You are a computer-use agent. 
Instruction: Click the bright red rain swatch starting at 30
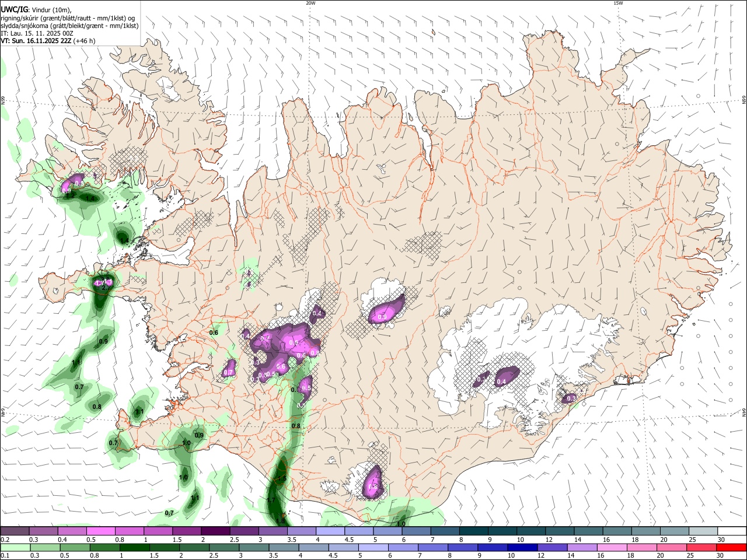click(x=732, y=548)
